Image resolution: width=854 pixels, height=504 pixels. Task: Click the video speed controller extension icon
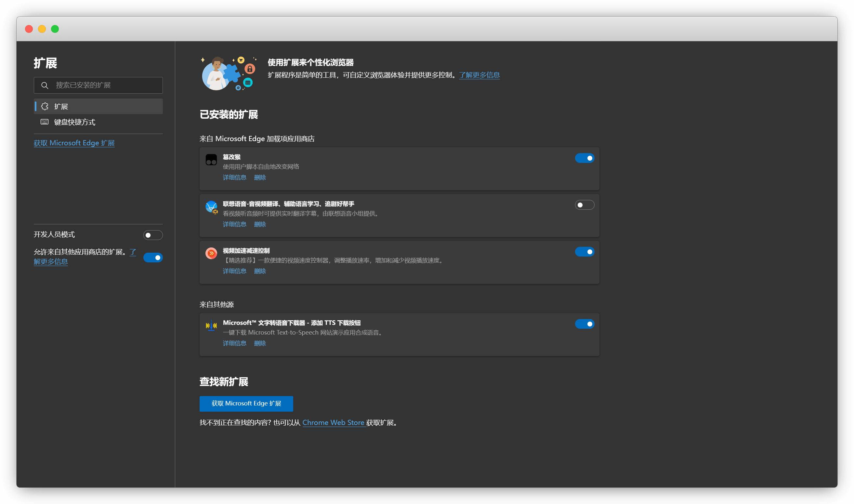point(211,253)
